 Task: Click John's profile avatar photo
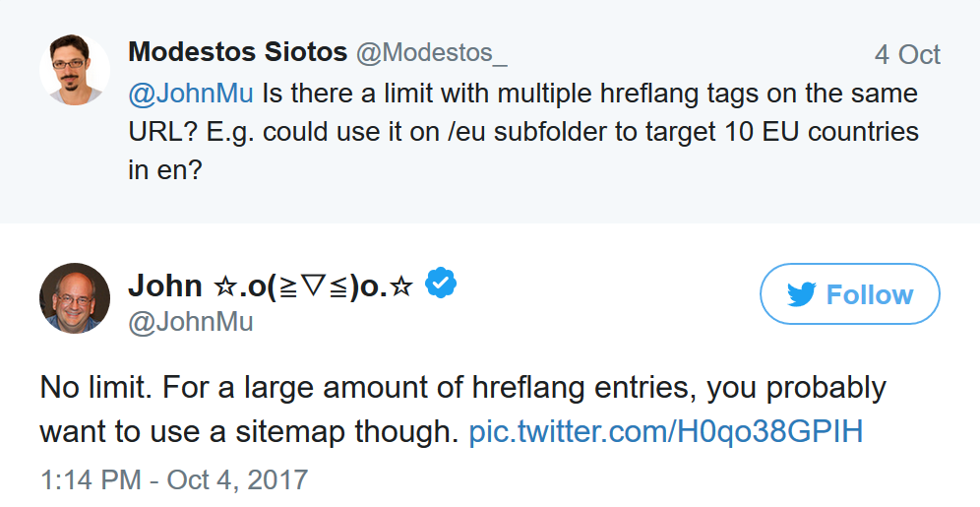(74, 297)
